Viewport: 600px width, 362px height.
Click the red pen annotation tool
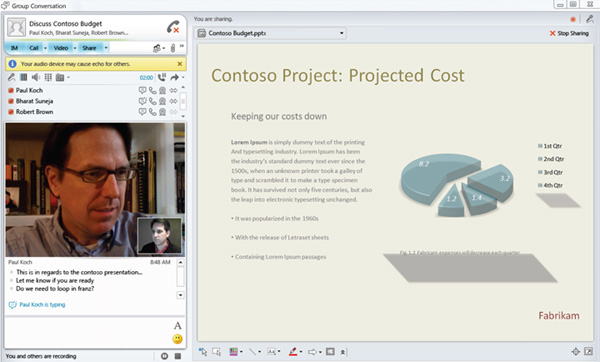[293, 351]
